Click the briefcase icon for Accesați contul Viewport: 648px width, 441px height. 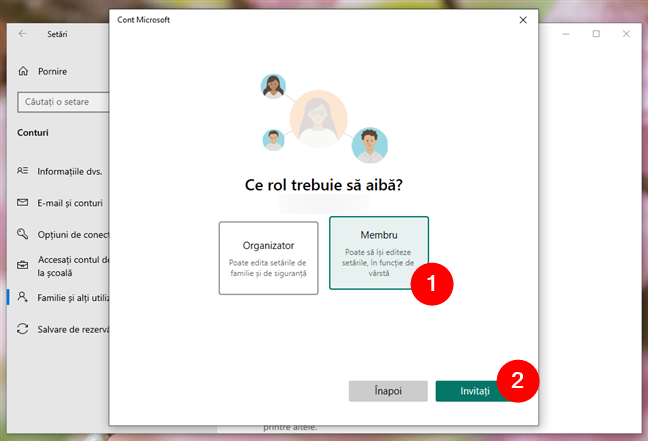click(23, 265)
